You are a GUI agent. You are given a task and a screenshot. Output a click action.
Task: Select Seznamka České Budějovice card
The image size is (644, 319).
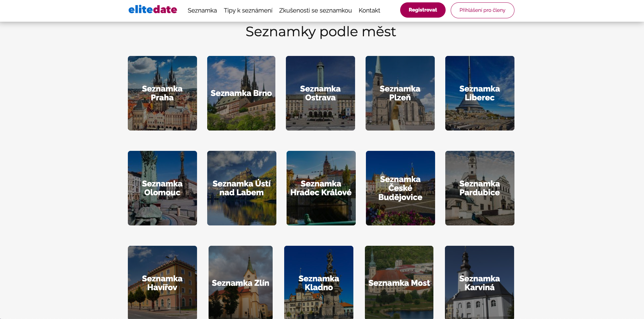pyautogui.click(x=401, y=188)
